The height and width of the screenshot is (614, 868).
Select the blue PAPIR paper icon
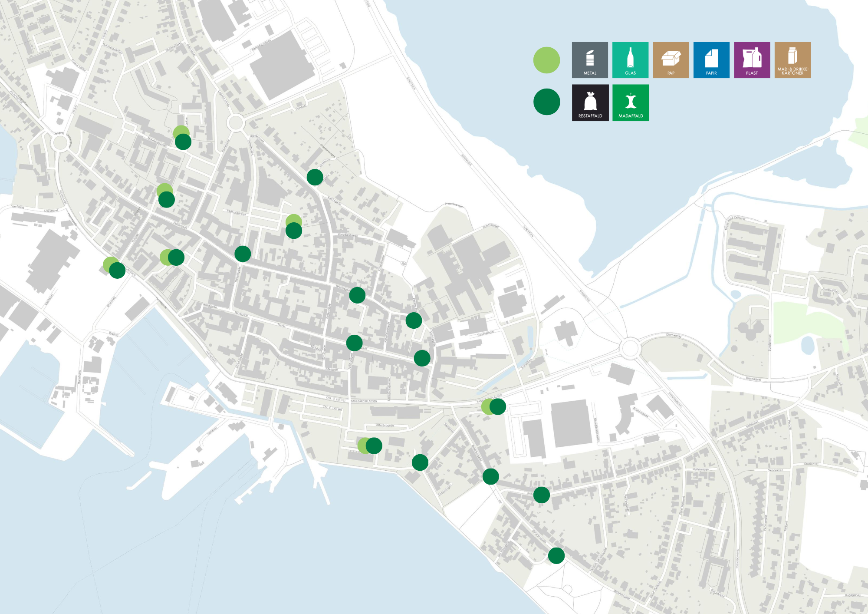click(x=711, y=60)
